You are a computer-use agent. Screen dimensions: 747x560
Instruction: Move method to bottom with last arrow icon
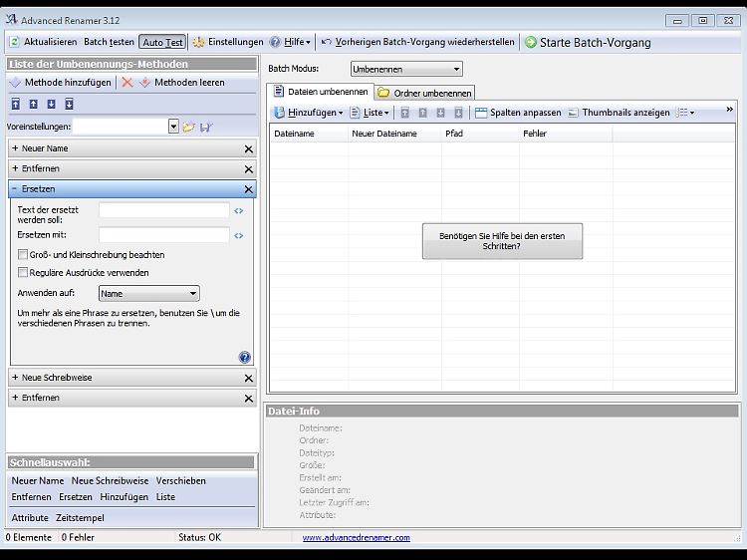pyautogui.click(x=69, y=104)
